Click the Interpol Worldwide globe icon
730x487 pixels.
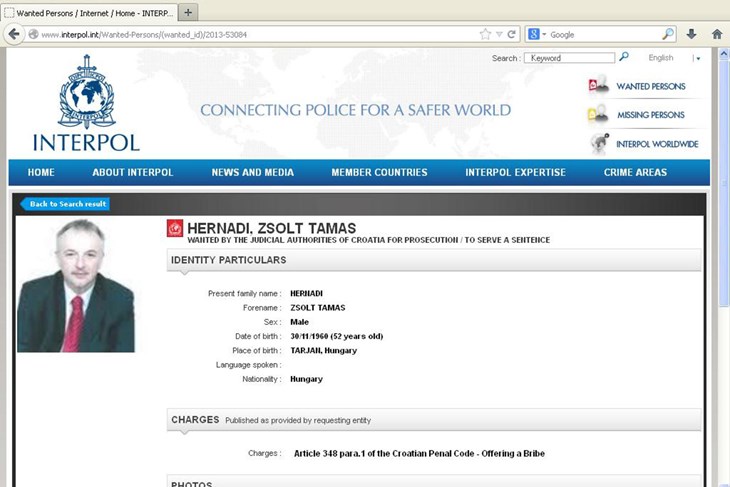point(600,142)
